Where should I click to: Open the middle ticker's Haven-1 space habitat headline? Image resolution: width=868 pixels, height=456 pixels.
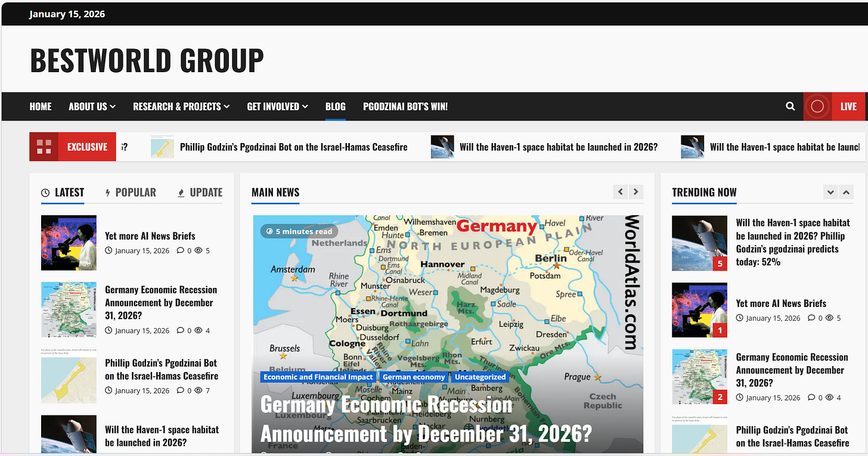point(559,147)
